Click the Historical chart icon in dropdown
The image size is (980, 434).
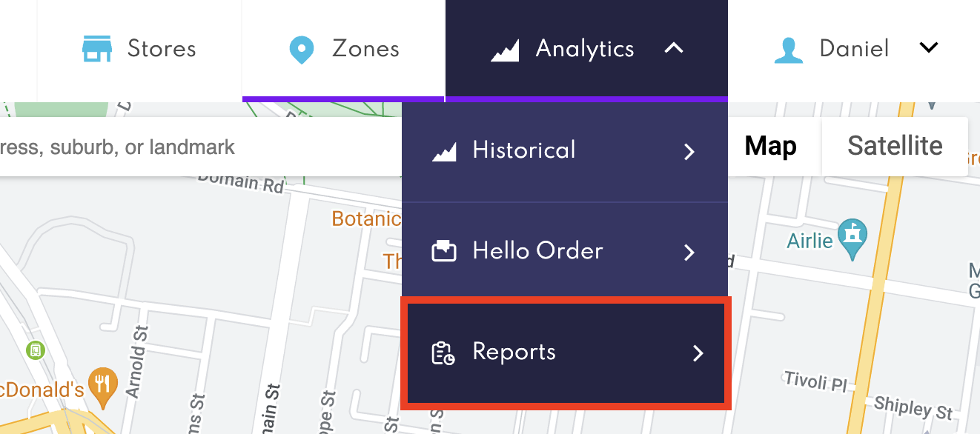point(444,151)
